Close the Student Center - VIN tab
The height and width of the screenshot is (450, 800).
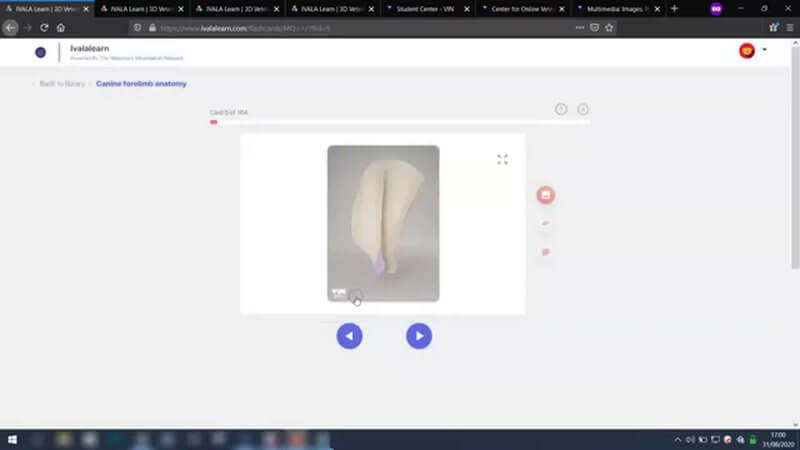[466, 9]
